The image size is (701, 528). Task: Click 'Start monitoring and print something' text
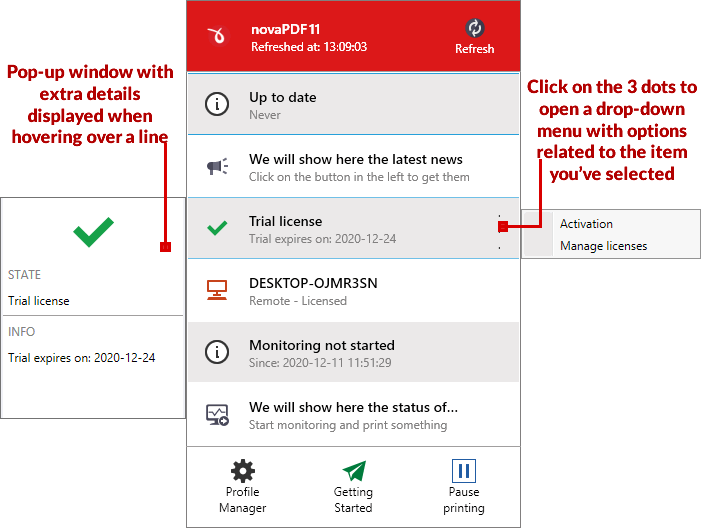click(348, 425)
